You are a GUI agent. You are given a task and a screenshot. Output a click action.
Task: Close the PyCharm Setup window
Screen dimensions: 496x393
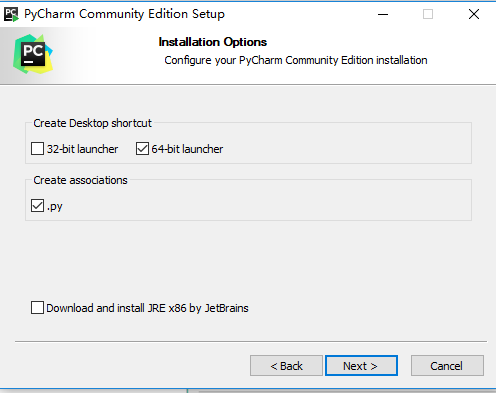(x=474, y=14)
